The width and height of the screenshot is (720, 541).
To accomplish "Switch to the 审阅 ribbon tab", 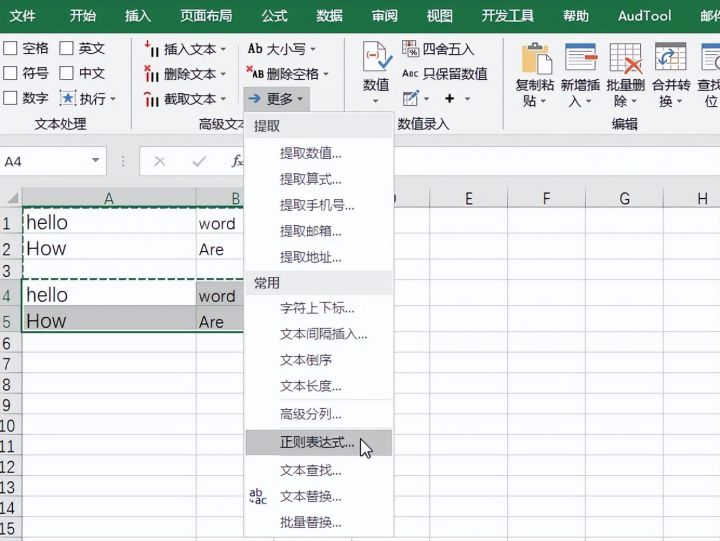I will click(385, 16).
